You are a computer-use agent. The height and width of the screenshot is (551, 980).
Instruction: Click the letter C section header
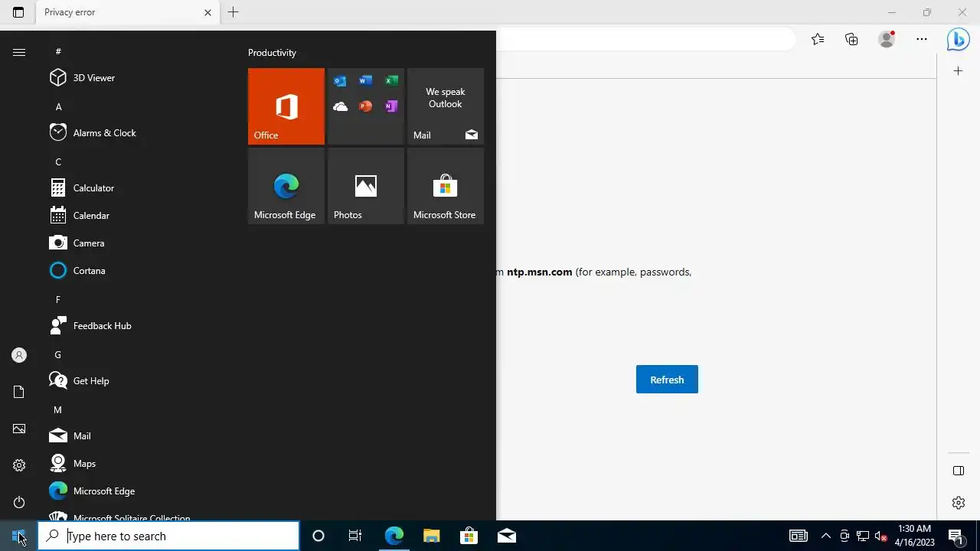[58, 162]
